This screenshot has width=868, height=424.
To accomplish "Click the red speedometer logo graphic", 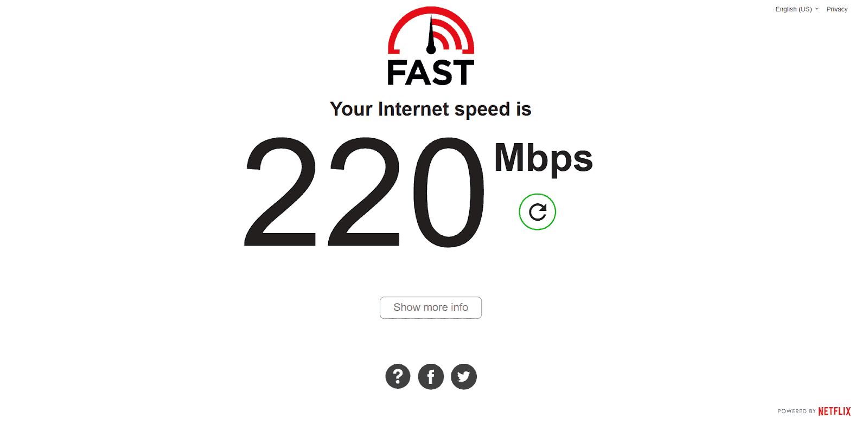I will click(x=431, y=30).
